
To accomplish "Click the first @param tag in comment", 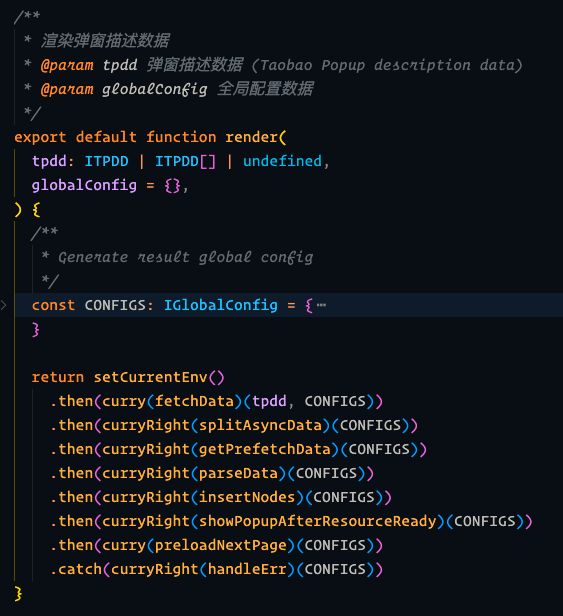I will (67, 65).
